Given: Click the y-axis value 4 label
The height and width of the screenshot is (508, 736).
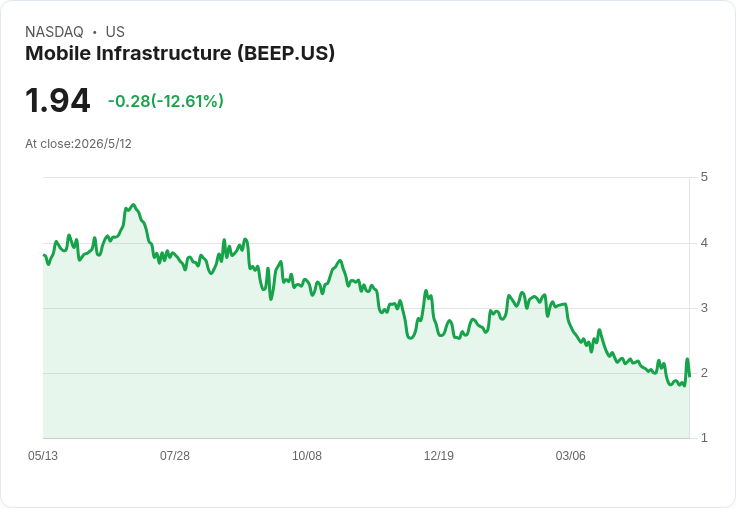Looking at the screenshot, I should 704,243.
